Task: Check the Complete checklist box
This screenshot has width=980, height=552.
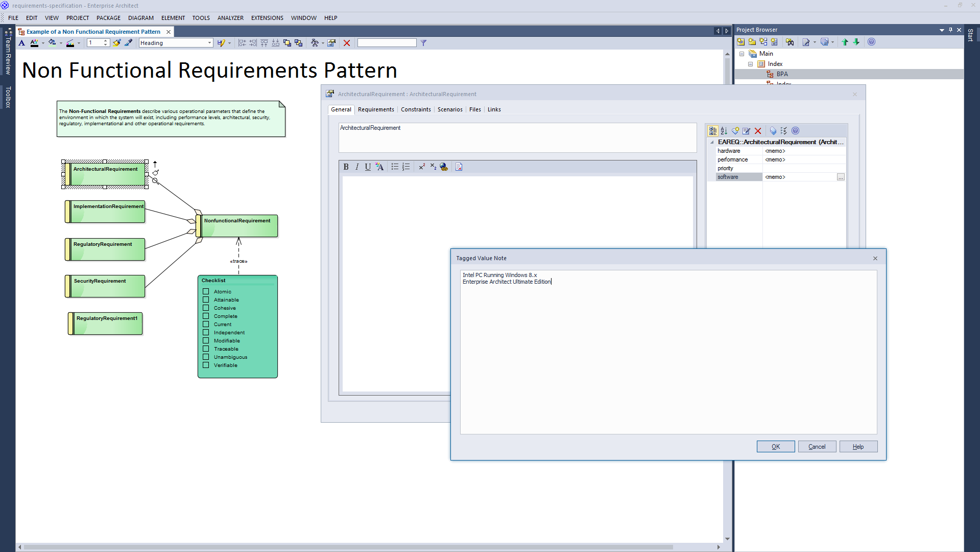Action: point(206,316)
